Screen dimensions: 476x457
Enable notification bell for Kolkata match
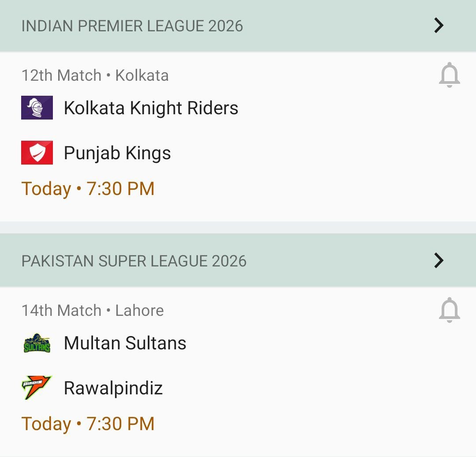tap(449, 75)
